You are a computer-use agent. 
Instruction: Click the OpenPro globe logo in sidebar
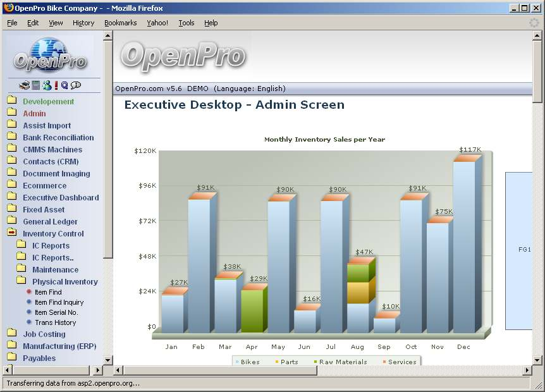(50, 54)
